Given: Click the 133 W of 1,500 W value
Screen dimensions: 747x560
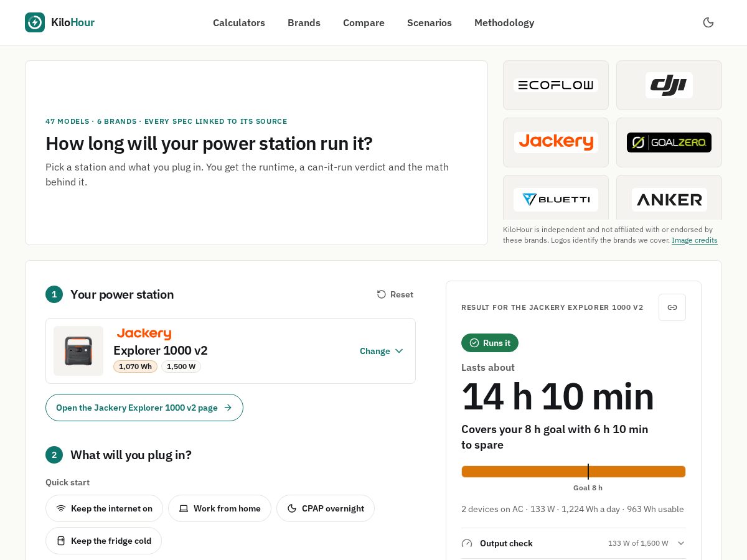Looking at the screenshot, I should point(638,543).
